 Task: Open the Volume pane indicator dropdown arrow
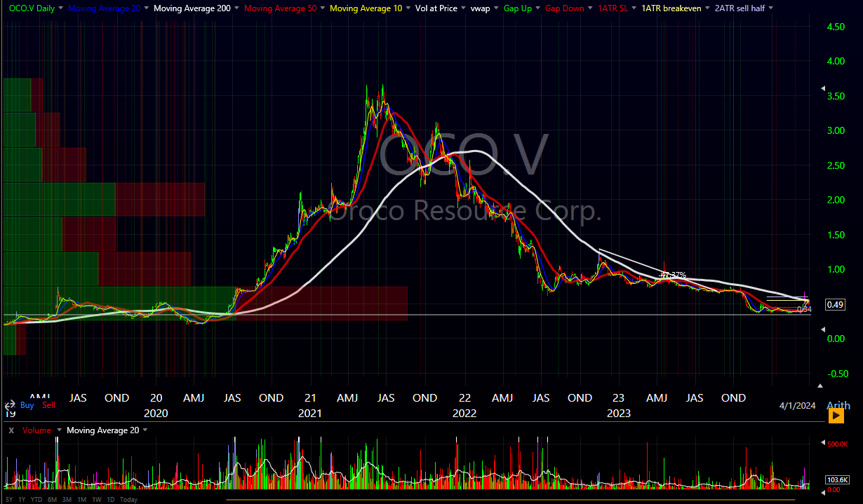59,430
